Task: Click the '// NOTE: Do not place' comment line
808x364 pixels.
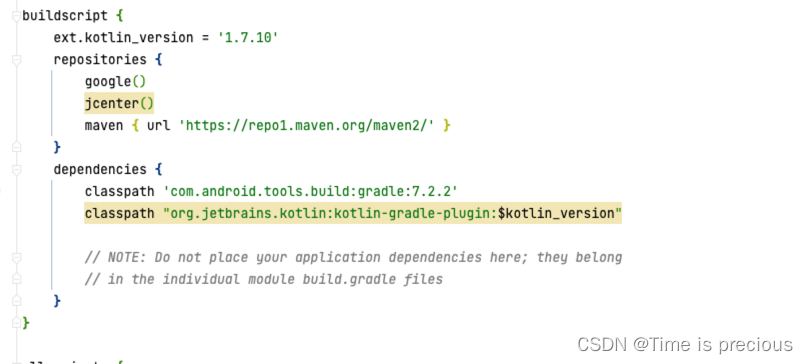Action: coord(353,257)
